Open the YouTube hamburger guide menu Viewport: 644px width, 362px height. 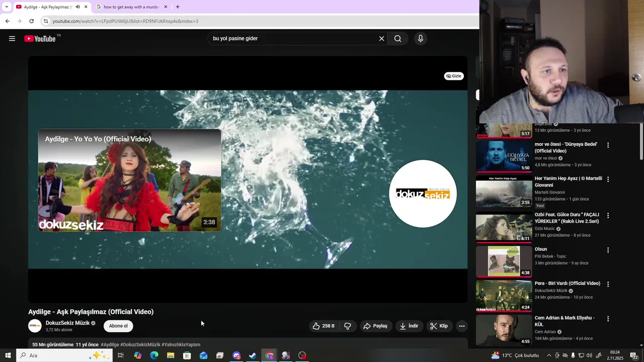[12, 39]
